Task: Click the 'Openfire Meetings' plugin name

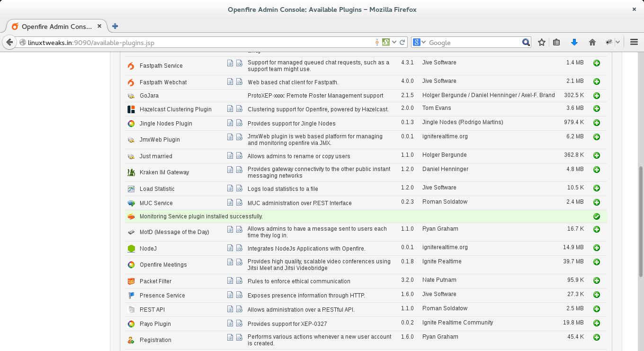Action: [x=163, y=265]
